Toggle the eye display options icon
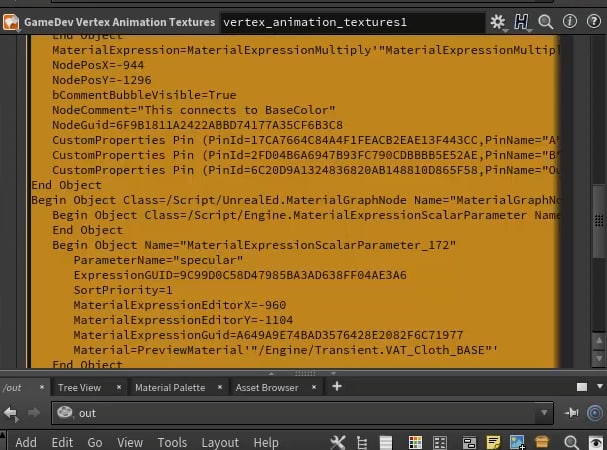Screen dimensions: 607x450 point(596,442)
